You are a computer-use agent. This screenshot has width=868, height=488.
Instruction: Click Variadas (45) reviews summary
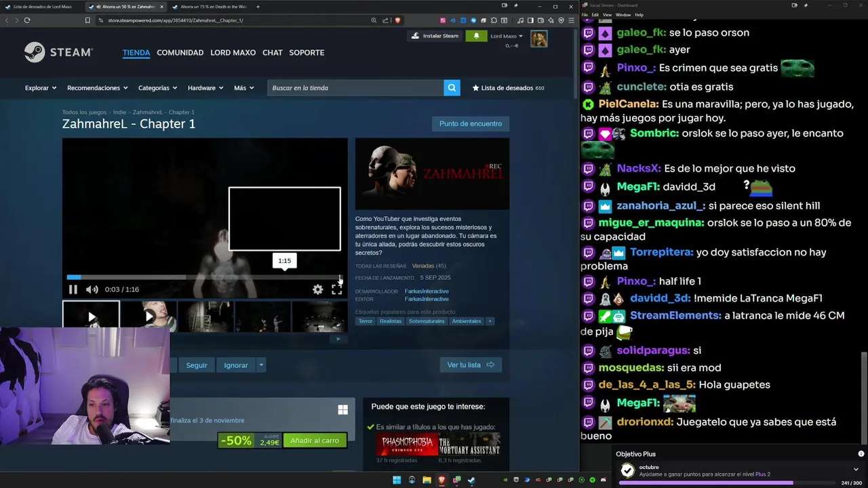(429, 266)
